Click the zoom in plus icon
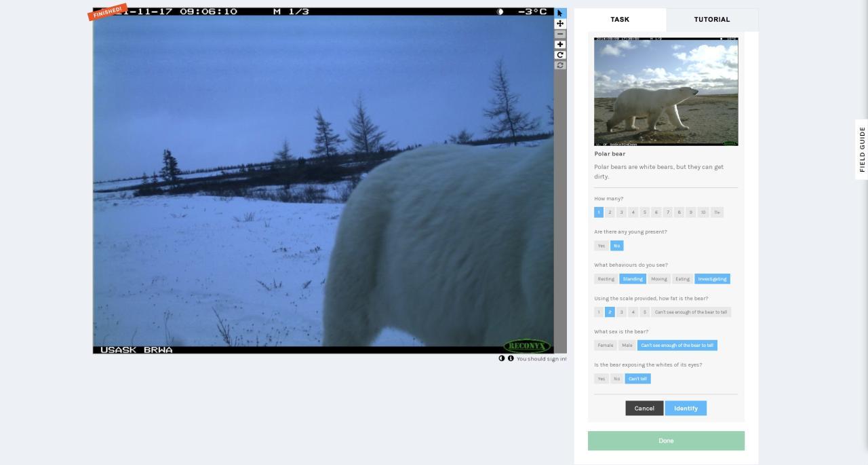Viewport: 868px width, 465px height. pyautogui.click(x=560, y=45)
